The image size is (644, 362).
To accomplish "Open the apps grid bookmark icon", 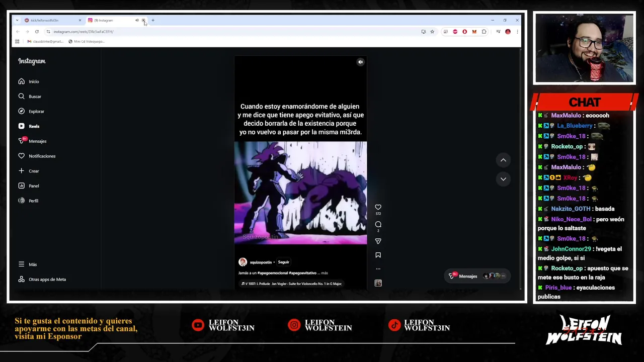I will pos(17,41).
